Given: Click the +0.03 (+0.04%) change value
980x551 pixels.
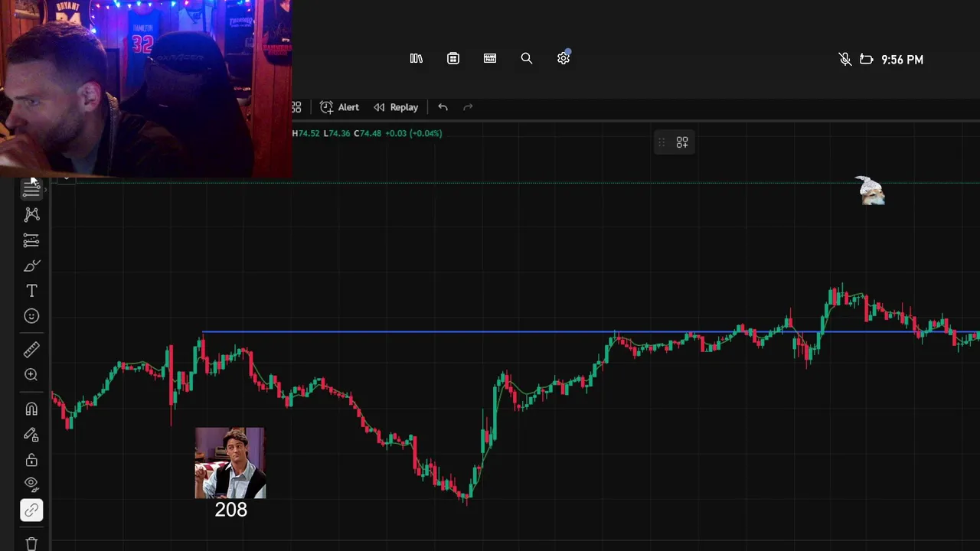Looking at the screenshot, I should (413, 133).
